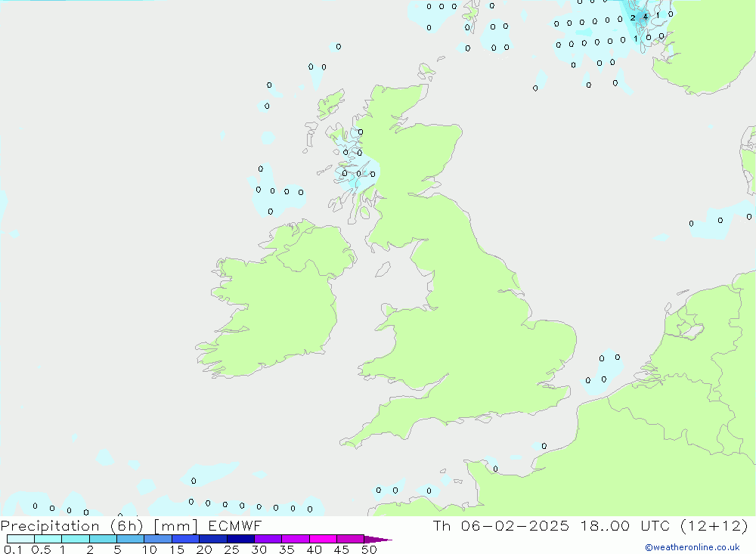Select the "ECMWF" model label
Screen dimensions: 756x554
pos(235,525)
